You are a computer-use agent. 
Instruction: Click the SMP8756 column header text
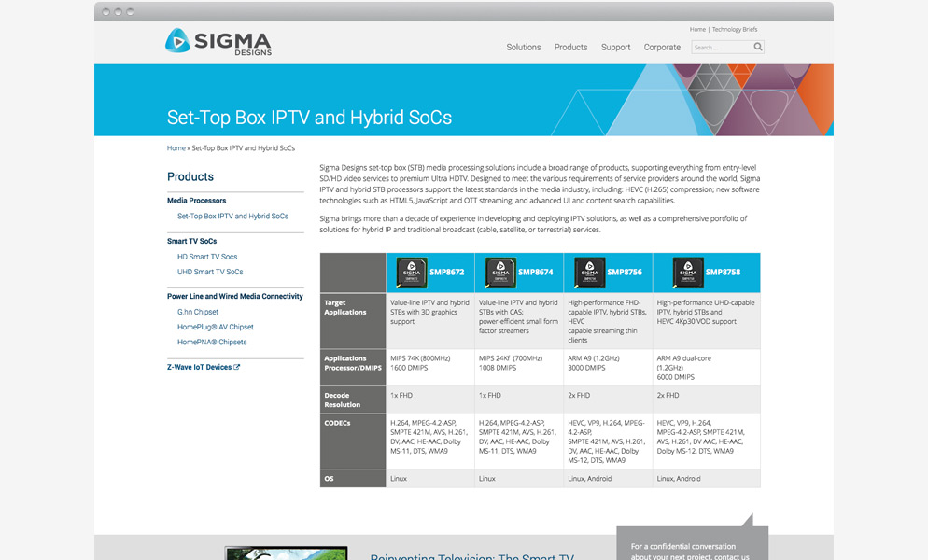[x=625, y=273]
